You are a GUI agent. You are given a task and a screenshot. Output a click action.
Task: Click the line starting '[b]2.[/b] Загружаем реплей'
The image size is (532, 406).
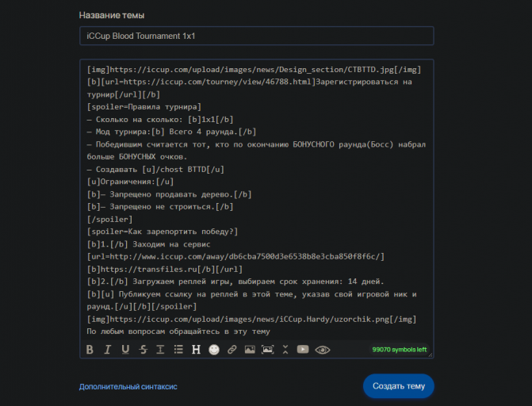coord(235,282)
